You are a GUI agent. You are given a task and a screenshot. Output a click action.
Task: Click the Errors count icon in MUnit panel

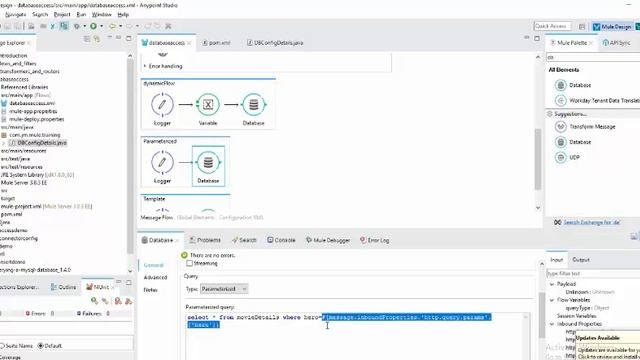(x=28, y=313)
